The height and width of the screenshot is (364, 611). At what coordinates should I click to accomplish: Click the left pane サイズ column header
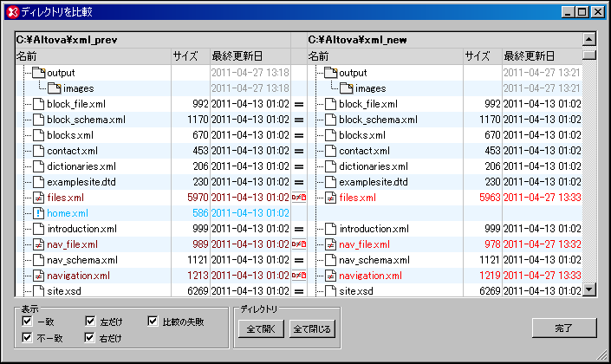[x=191, y=56]
